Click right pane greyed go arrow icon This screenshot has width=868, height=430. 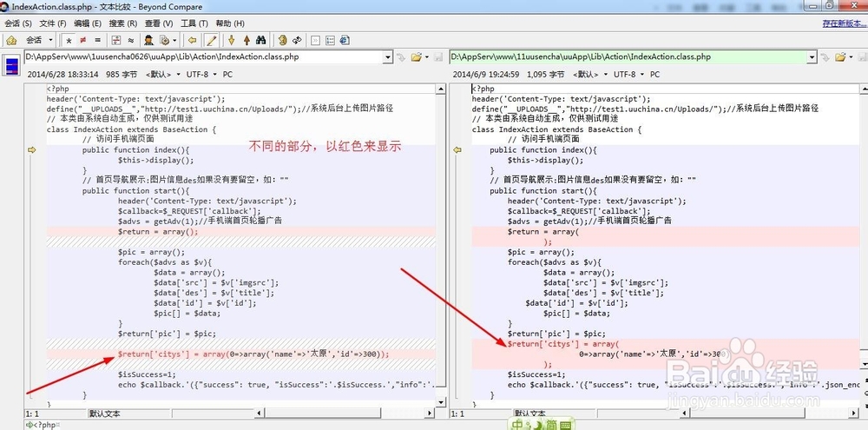[825, 57]
